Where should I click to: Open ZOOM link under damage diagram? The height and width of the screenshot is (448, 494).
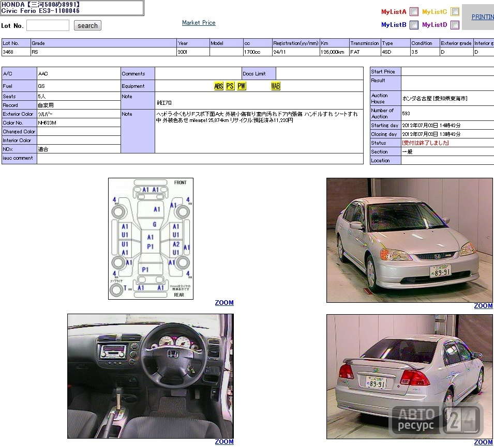(224, 303)
